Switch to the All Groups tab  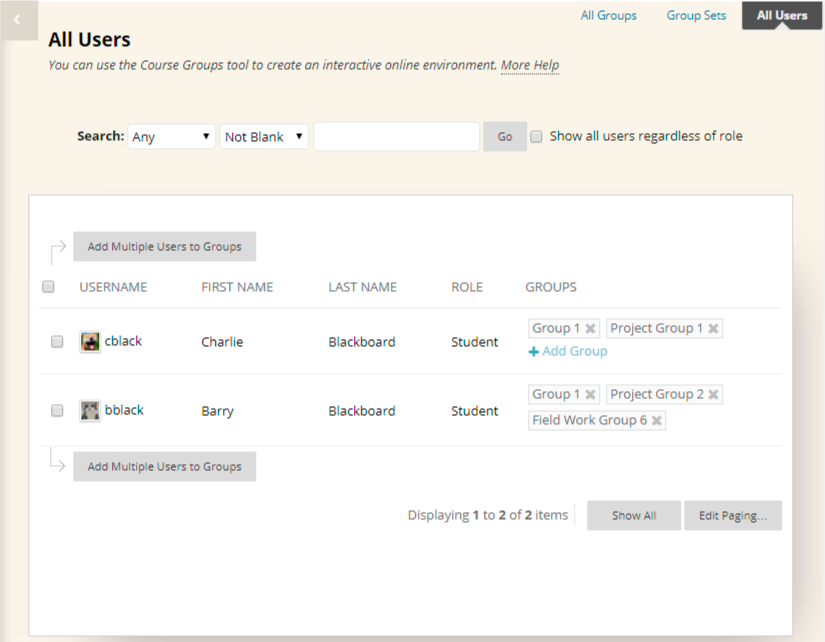pyautogui.click(x=608, y=16)
